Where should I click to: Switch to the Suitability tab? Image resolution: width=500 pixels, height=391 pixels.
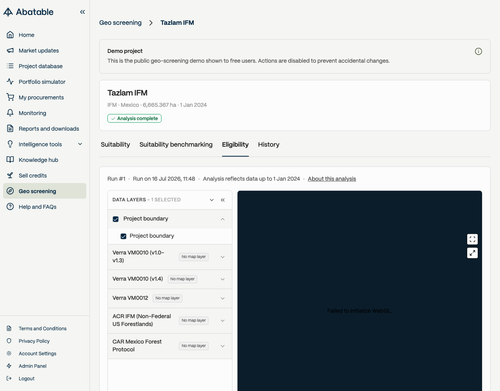click(x=115, y=144)
